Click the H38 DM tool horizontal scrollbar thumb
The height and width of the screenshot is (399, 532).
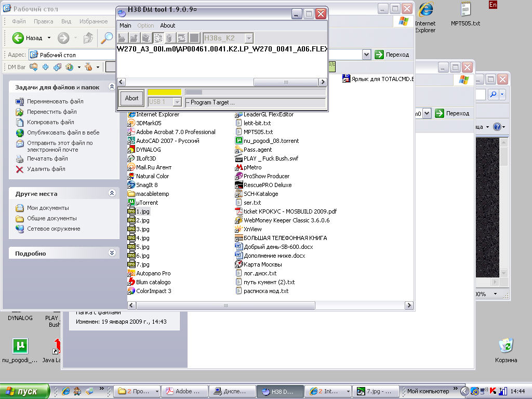pos(286,82)
